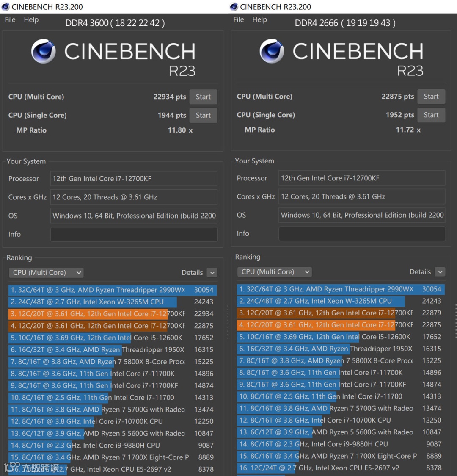Select Ryzen 7 5800X row in right window
Image resolution: width=457 pixels, height=476 pixels.
(x=341, y=361)
